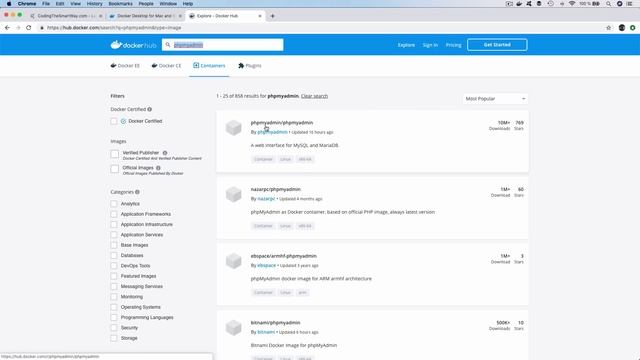Click the Official Images info icon
640x360 pixels.
(x=158, y=168)
